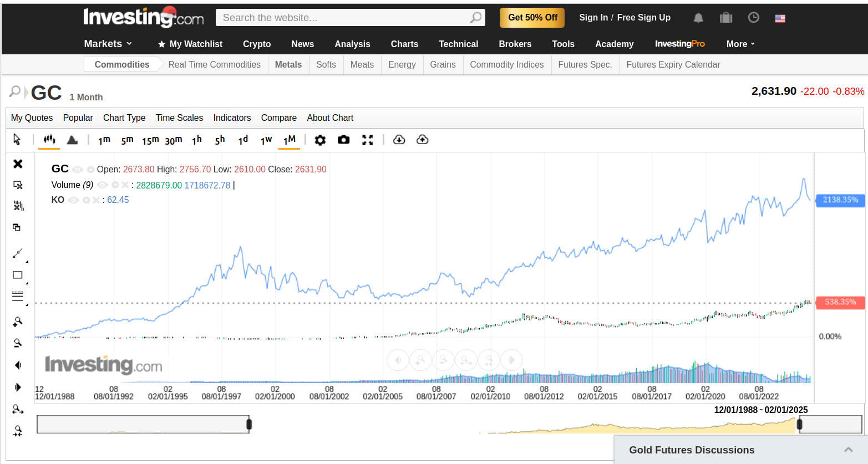868x464 pixels.
Task: Select the trend line drawing tool
Action: (x=18, y=253)
